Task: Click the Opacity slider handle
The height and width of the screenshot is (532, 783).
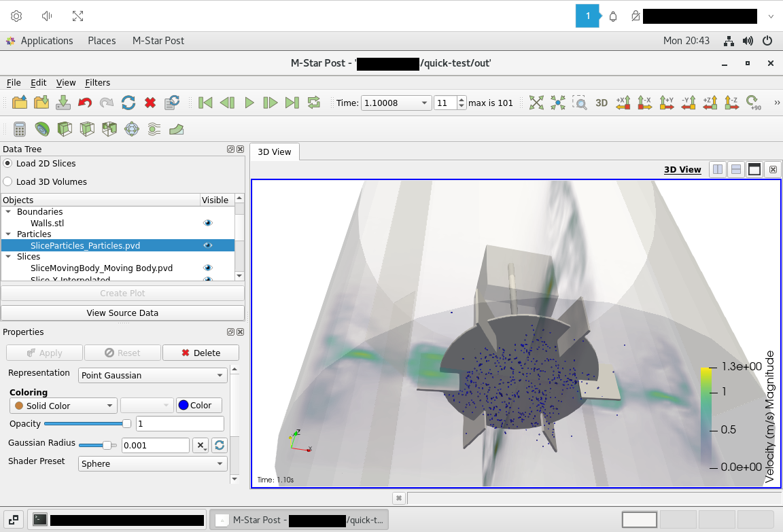Action: pos(126,424)
